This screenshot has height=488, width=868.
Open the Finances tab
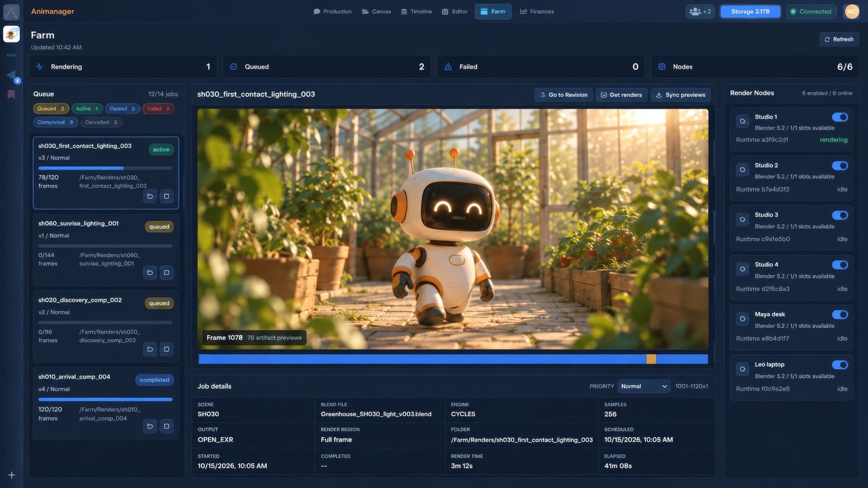tap(537, 11)
